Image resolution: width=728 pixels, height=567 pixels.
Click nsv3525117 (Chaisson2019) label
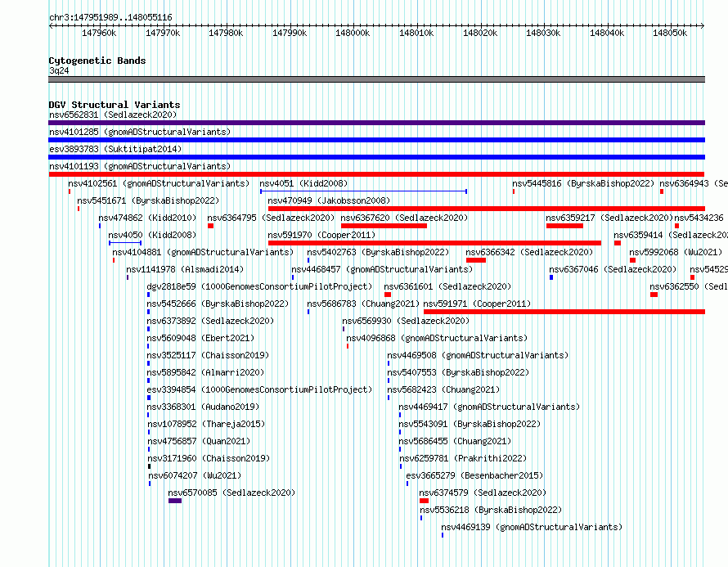pos(208,355)
